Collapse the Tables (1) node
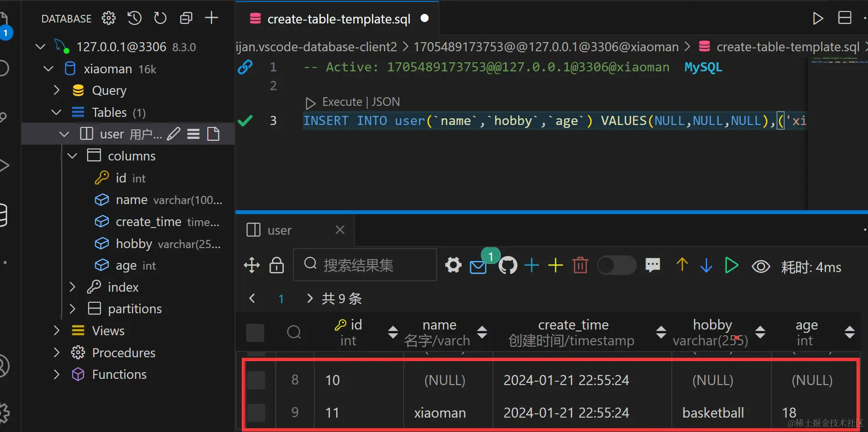 click(56, 112)
